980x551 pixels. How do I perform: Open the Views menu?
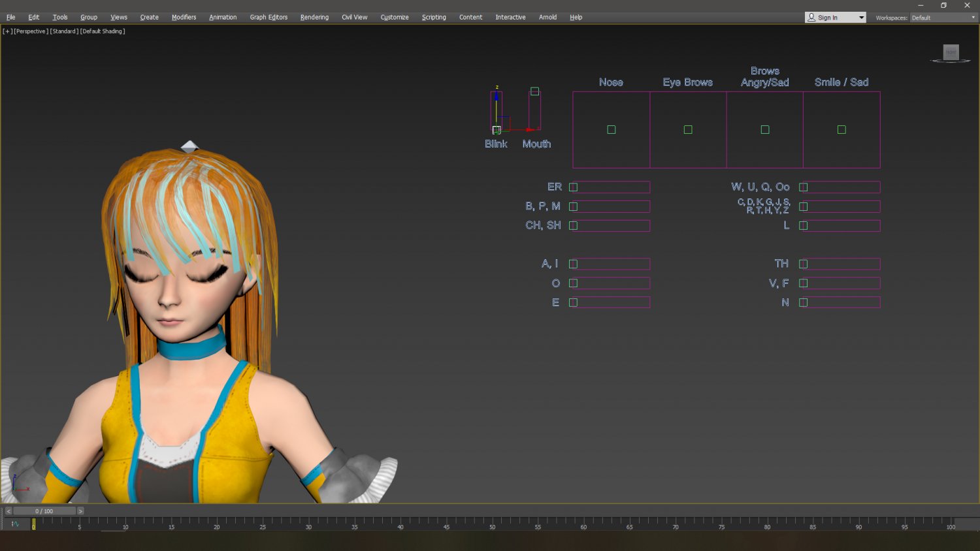[119, 18]
